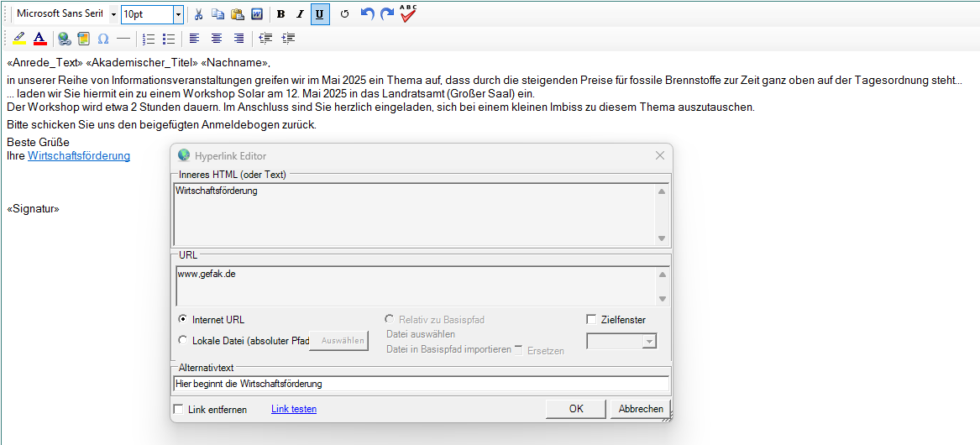Click the line 'Bitte schicken Sie uns den beigefügten Anmeldebogen zurück.'
This screenshot has width=980, height=445.
161,124
